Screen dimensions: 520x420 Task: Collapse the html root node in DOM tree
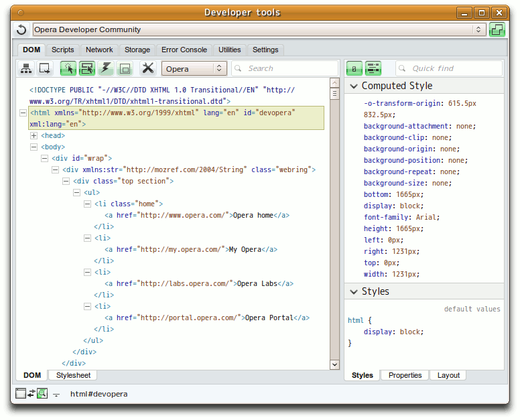pyautogui.click(x=23, y=113)
